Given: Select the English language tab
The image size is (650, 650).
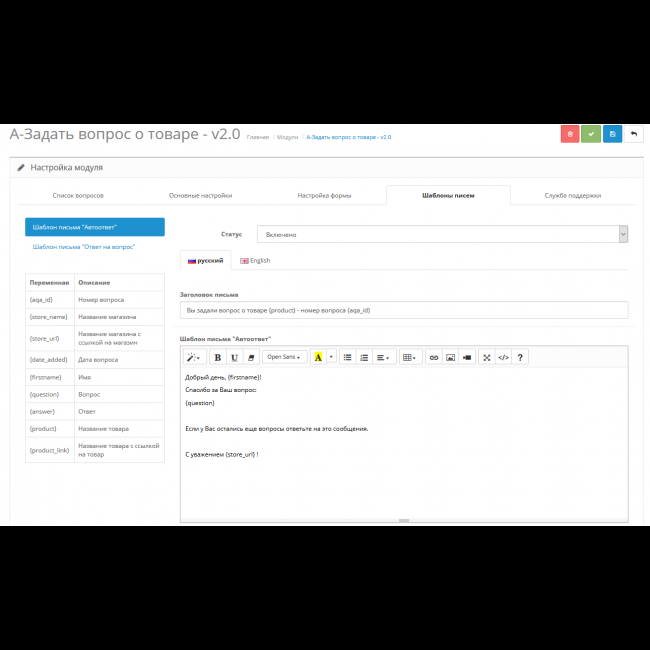Looking at the screenshot, I should click(254, 260).
